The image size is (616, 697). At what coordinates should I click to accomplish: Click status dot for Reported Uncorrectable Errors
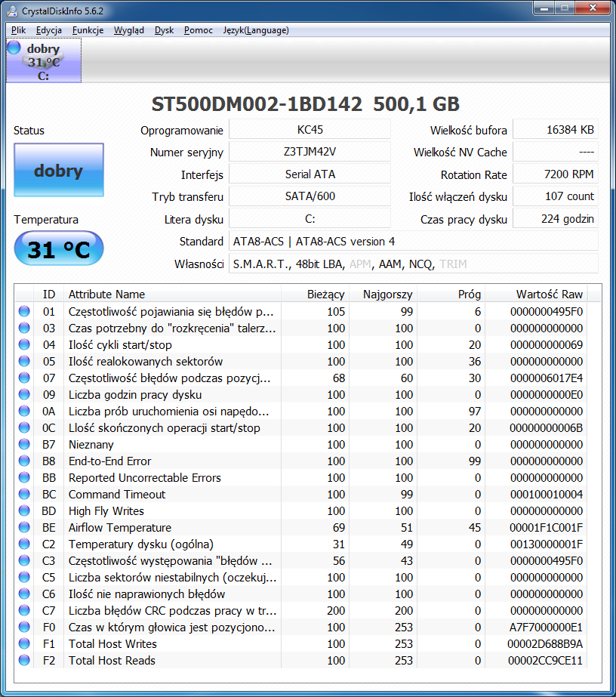tap(24, 477)
